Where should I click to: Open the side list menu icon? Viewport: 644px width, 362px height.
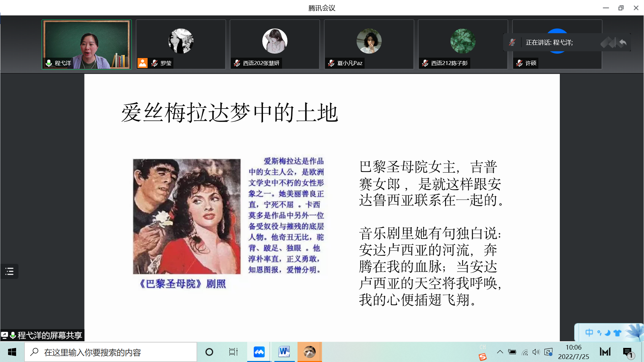[x=9, y=271]
